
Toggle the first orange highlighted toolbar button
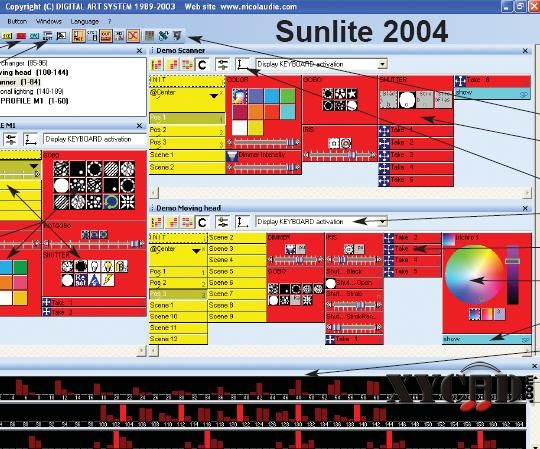pyautogui.click(x=79, y=35)
